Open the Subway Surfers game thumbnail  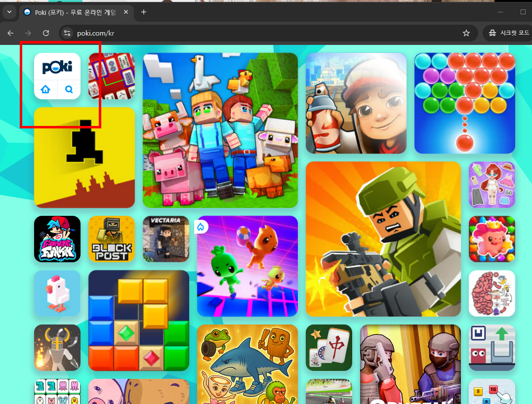(356, 103)
